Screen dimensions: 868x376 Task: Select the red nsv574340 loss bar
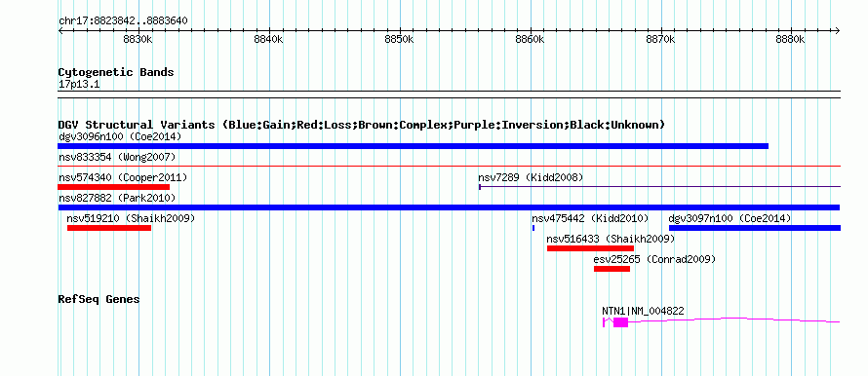click(x=113, y=187)
